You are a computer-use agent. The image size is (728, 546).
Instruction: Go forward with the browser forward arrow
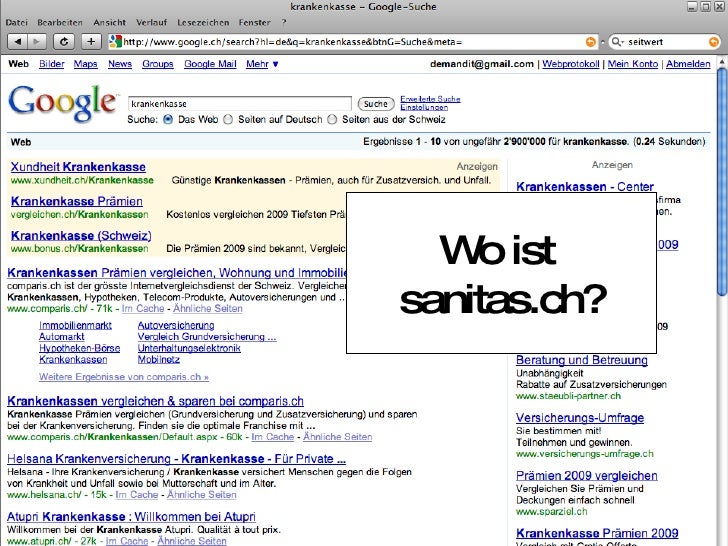click(x=36, y=42)
